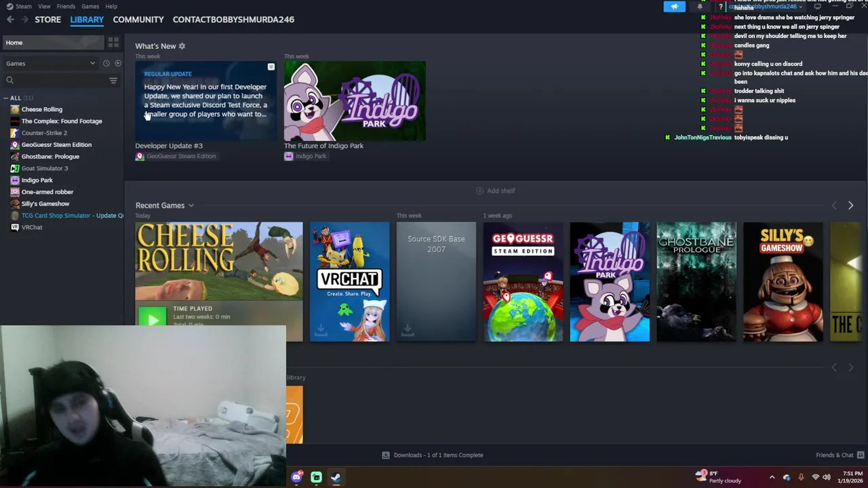Click Add shelf button

pos(496,191)
